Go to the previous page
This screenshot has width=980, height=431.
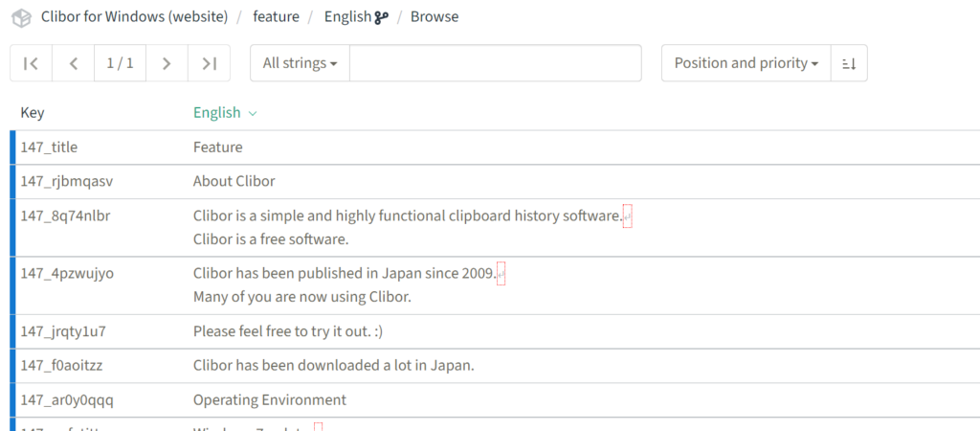click(x=73, y=63)
